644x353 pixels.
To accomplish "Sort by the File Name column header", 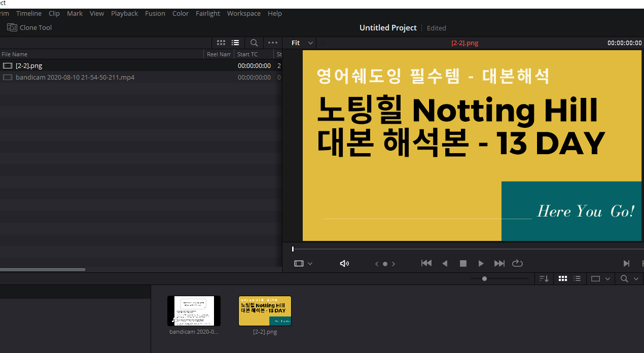I will [101, 54].
